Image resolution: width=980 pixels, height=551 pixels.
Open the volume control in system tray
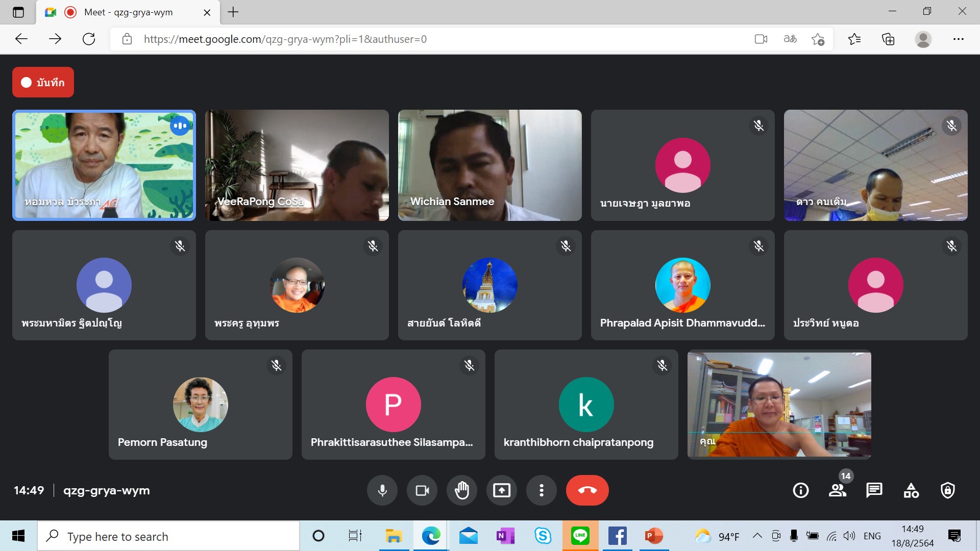click(849, 536)
